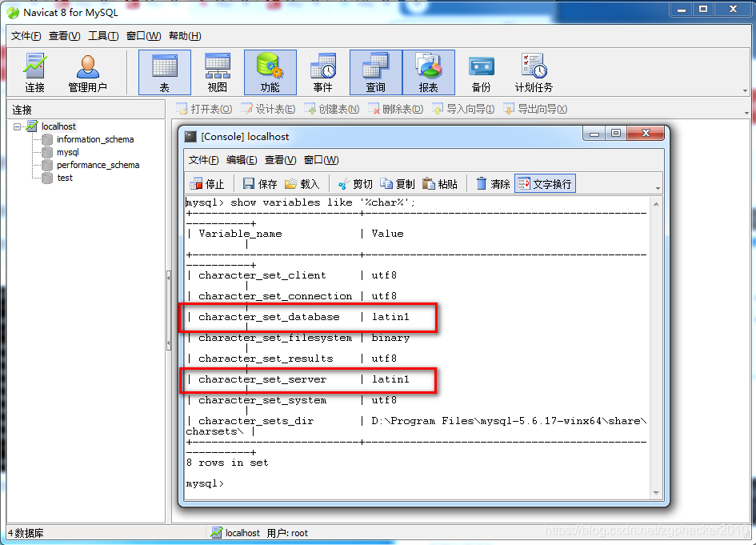Open 管理用户 manage users icon

point(87,73)
